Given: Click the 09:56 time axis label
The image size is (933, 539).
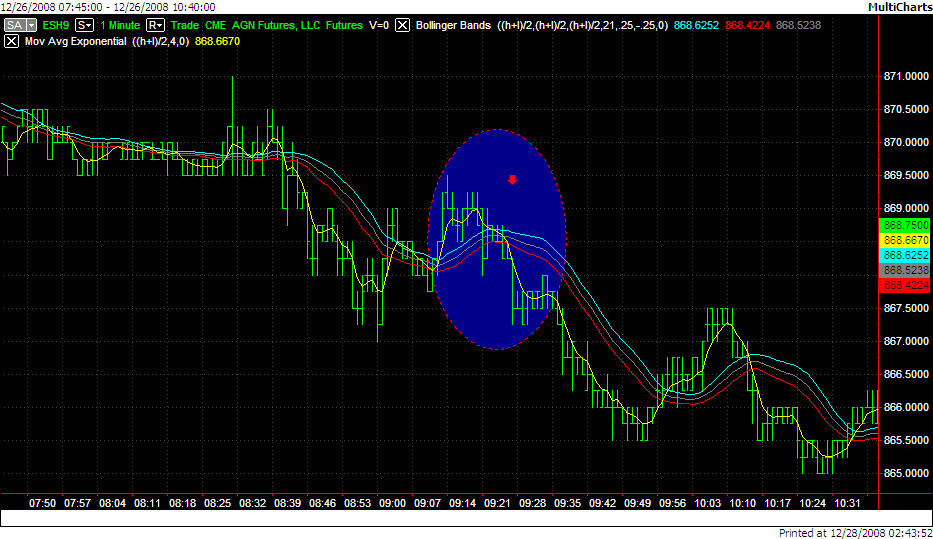Looking at the screenshot, I should click(x=672, y=503).
